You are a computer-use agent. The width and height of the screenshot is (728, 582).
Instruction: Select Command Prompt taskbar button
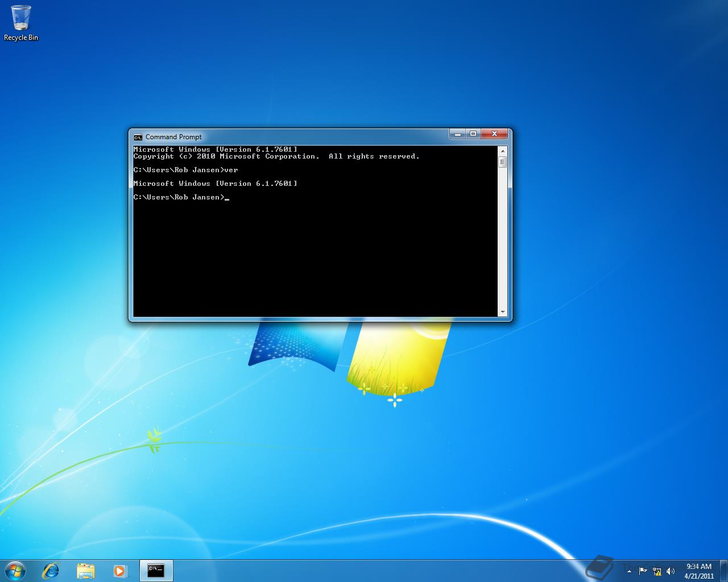[x=156, y=570]
